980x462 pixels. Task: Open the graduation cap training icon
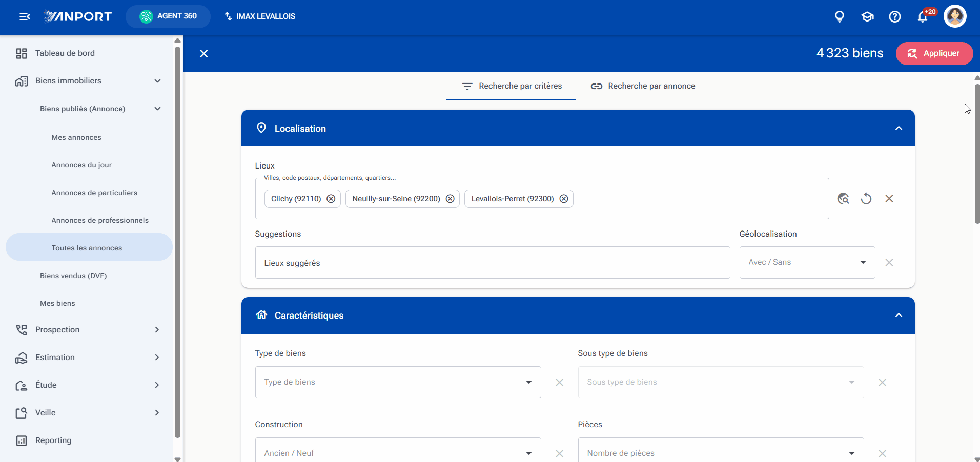pyautogui.click(x=867, y=17)
